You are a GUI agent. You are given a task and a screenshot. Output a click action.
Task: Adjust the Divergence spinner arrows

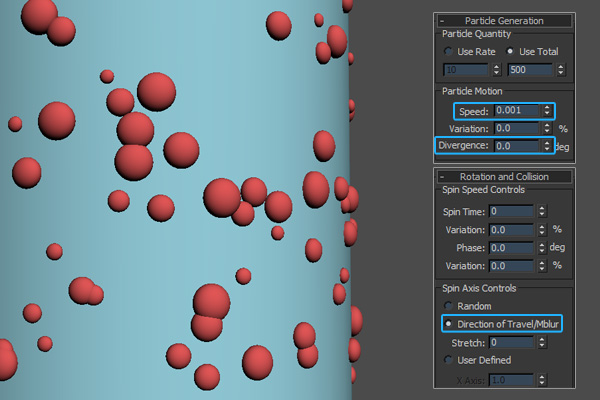(547, 146)
